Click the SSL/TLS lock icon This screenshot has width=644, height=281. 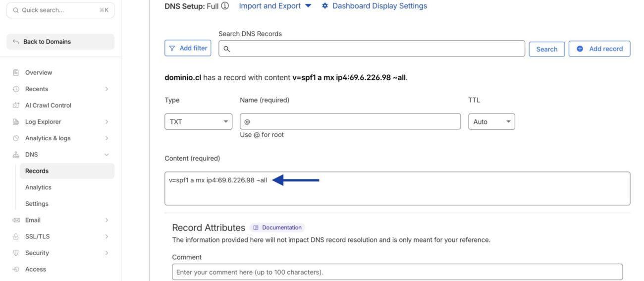pyautogui.click(x=16, y=236)
